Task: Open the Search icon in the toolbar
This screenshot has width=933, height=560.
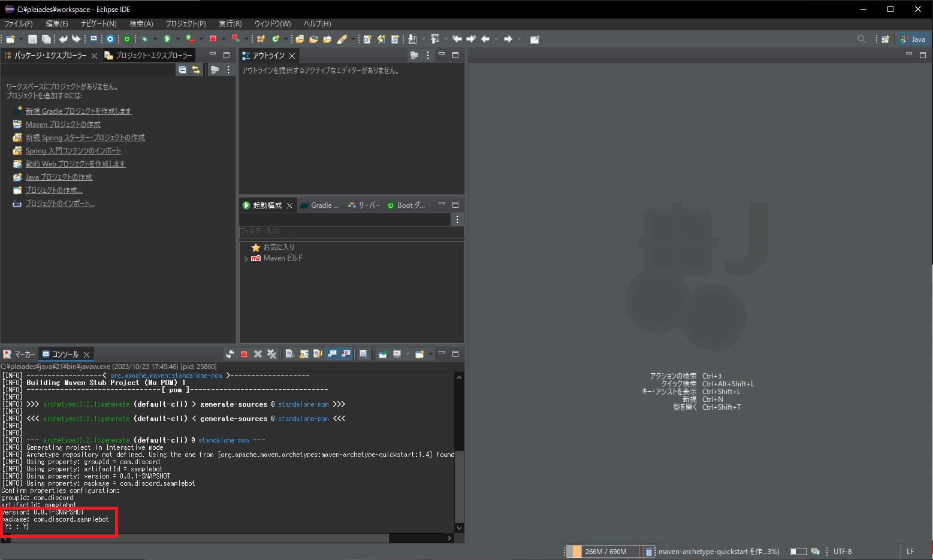Action: pos(861,38)
